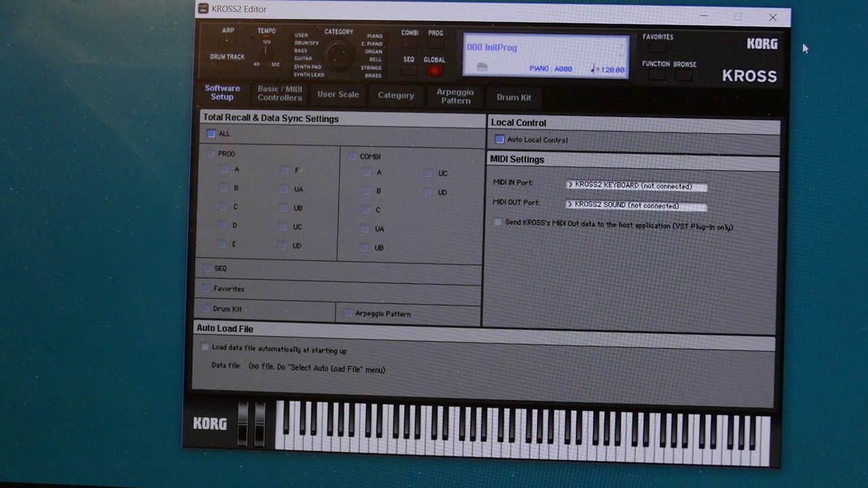Toggle the ALL checkbox

coord(211,134)
